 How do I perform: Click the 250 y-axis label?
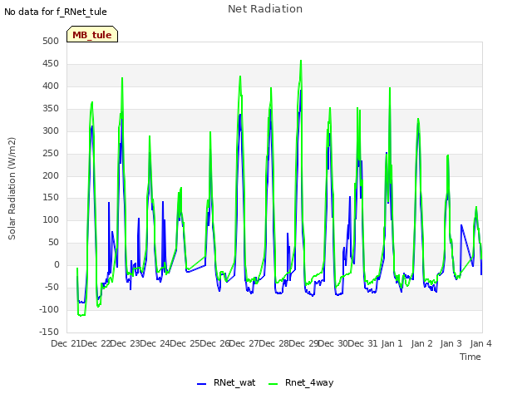click(51, 153)
